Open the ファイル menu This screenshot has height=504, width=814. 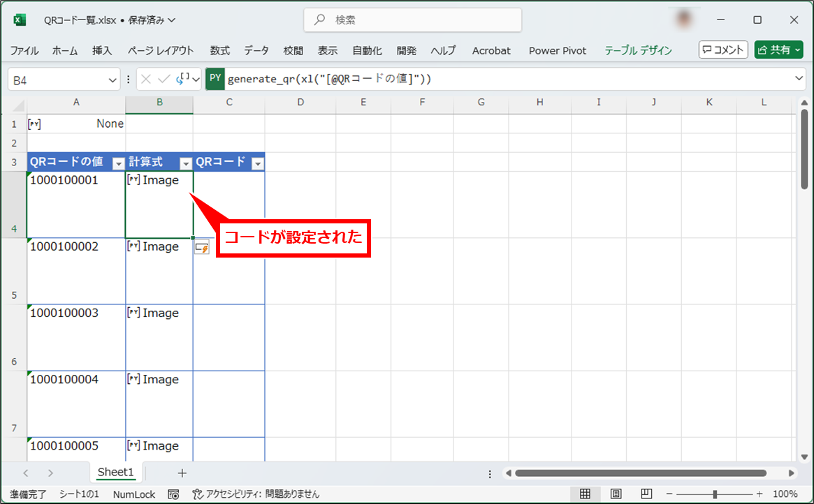[x=24, y=51]
